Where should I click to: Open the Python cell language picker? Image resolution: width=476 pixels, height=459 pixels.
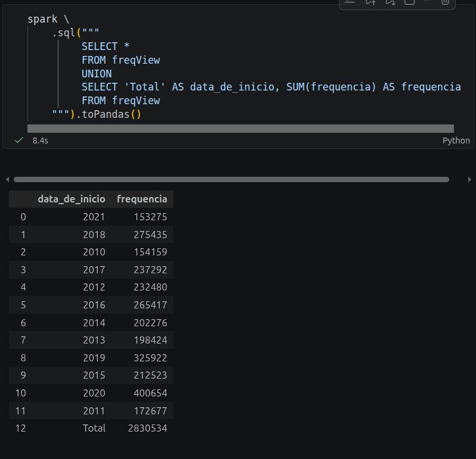click(x=456, y=140)
